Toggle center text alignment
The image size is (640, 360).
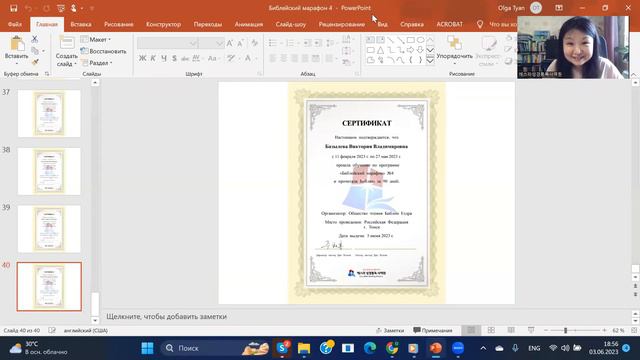(x=284, y=59)
